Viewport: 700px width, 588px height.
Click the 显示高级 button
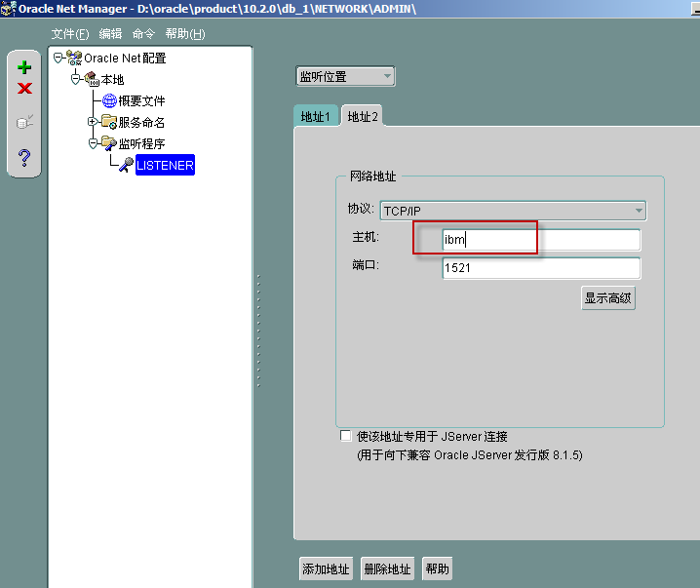[608, 297]
